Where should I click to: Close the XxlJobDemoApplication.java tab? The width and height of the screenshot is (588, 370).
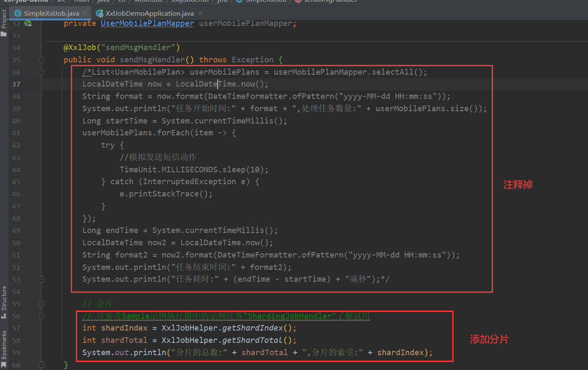pyautogui.click(x=200, y=13)
